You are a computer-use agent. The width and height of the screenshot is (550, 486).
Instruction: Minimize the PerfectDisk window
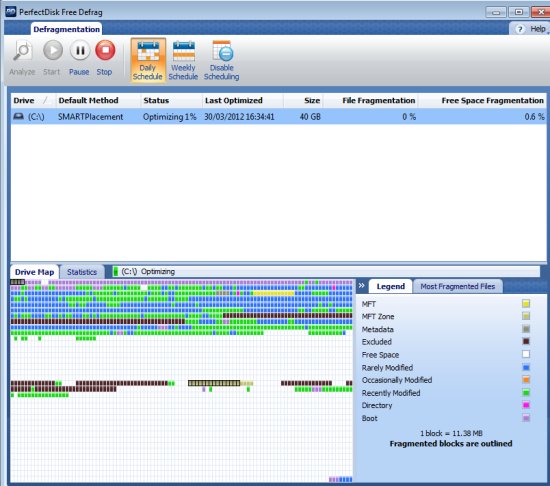(x=496, y=12)
